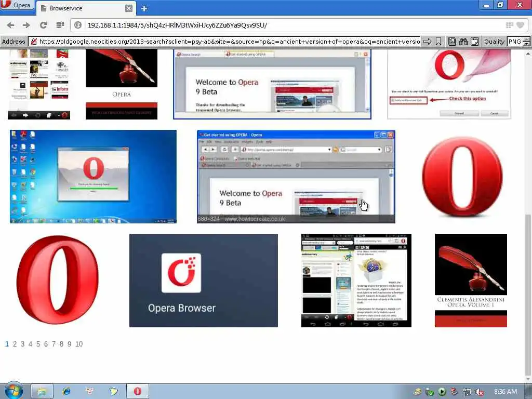
Task: Open the Windows Start menu orb
Action: coord(13,391)
